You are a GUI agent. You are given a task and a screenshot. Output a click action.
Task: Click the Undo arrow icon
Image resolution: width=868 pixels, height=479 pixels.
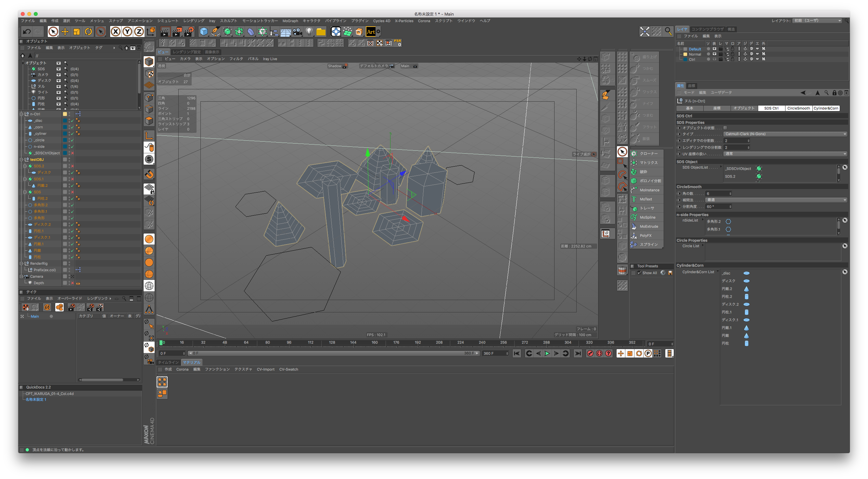tap(27, 32)
